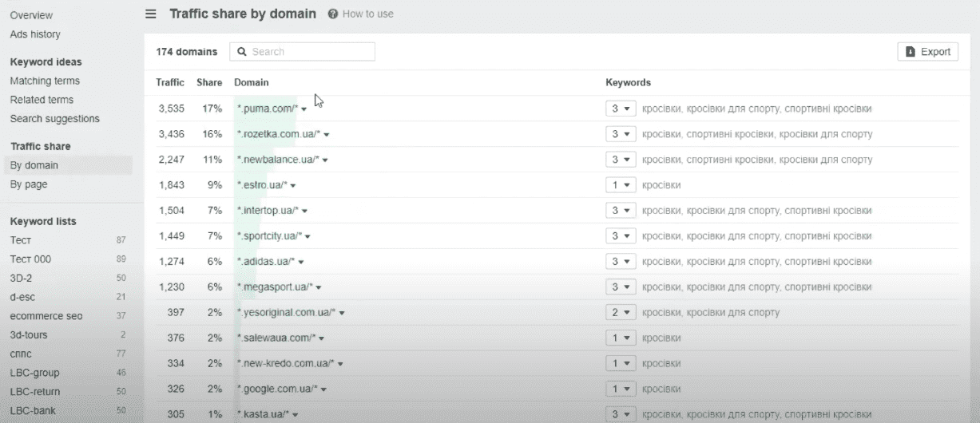The height and width of the screenshot is (423, 980).
Task: Expand the *.estro.ua/* domain dropdown
Action: [x=293, y=186]
